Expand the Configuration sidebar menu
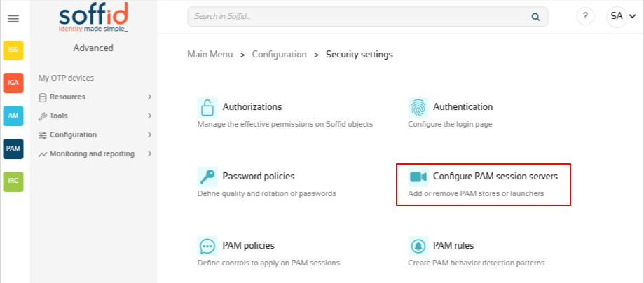This screenshot has height=283, width=644. point(95,134)
